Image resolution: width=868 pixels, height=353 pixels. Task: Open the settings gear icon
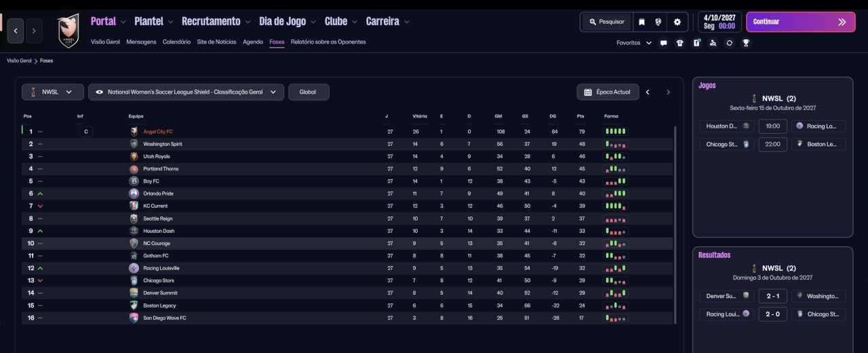(x=677, y=22)
